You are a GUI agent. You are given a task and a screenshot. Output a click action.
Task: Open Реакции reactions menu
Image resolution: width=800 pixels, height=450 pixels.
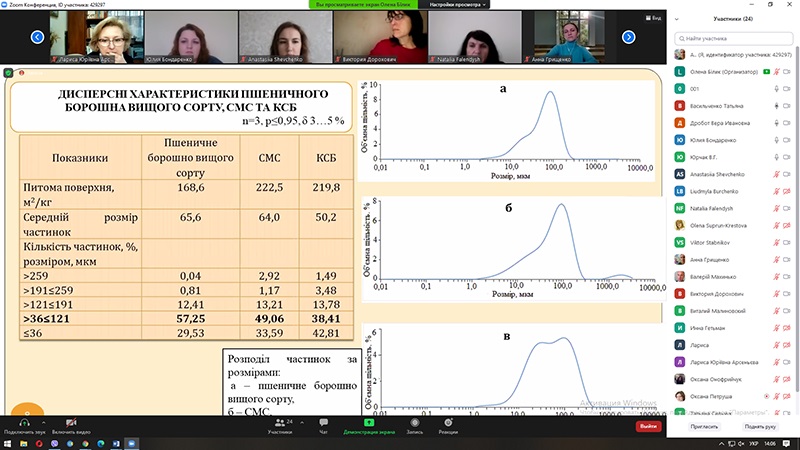click(x=448, y=426)
